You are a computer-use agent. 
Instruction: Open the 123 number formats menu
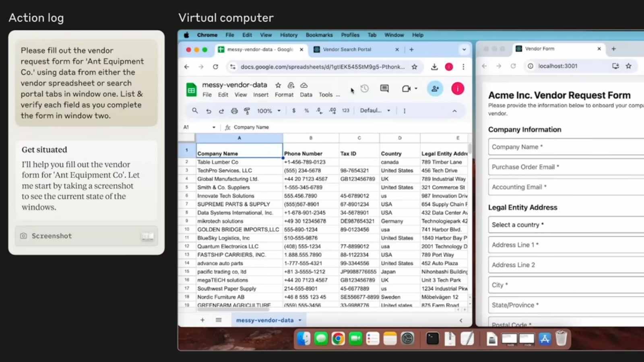[346, 111]
